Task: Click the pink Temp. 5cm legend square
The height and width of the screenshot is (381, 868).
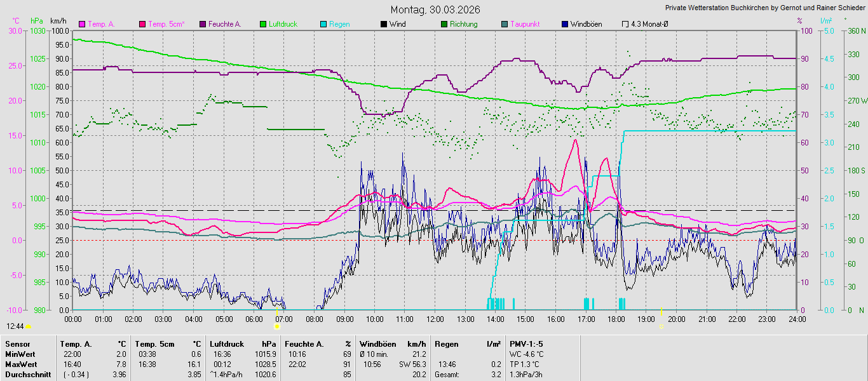Action: [x=142, y=24]
